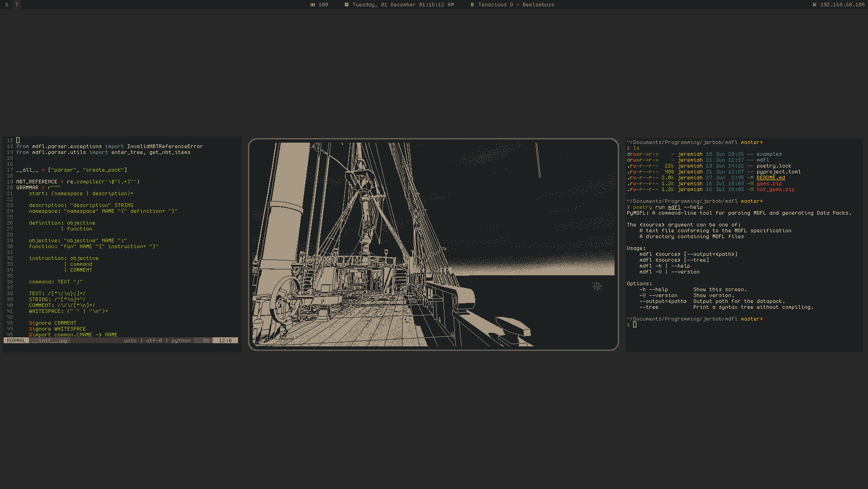868x489 pixels.
Task: Click the 'function:' grammar rule on line 30
Action: 94,246
